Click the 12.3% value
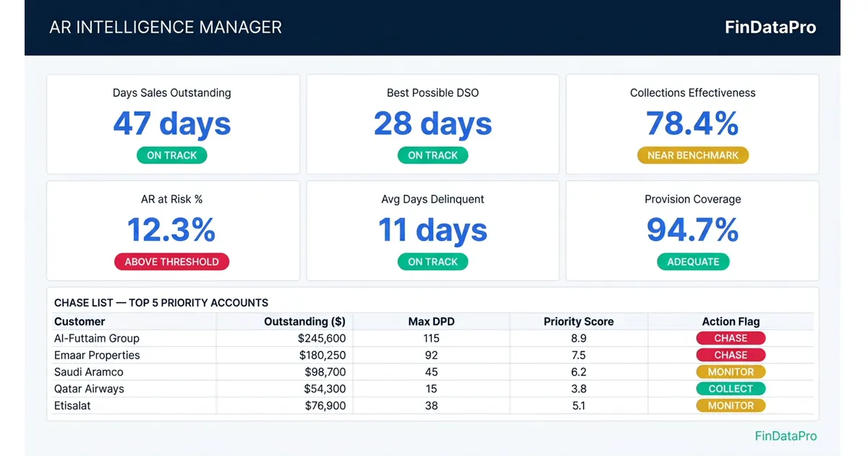Screen dimensions: 868x456 tap(171, 230)
